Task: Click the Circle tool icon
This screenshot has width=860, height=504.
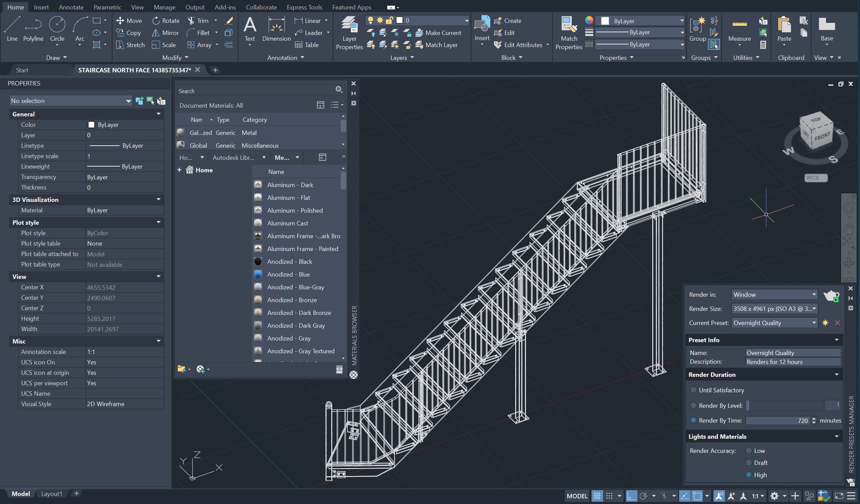Action: (57, 25)
